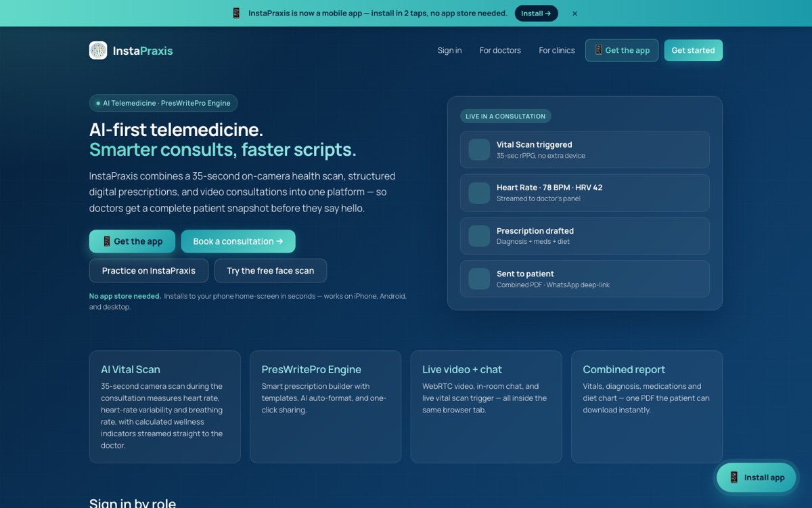
Task: Click the phone icon in the top banner
Action: point(236,13)
